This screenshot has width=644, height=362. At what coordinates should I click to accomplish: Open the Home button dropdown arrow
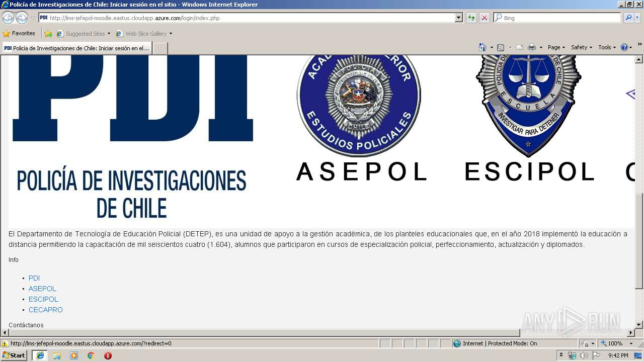[492, 47]
